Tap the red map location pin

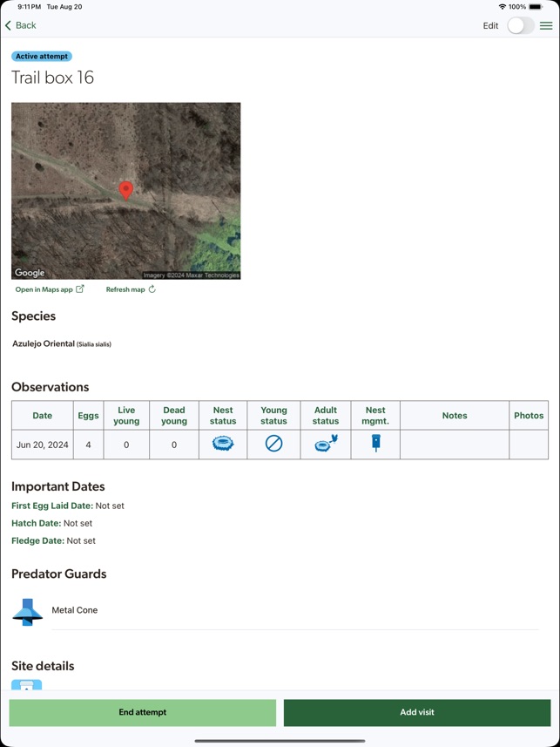click(x=125, y=190)
